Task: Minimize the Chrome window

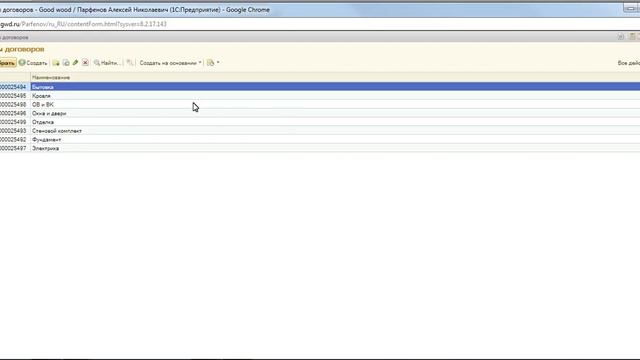Action: point(630,8)
